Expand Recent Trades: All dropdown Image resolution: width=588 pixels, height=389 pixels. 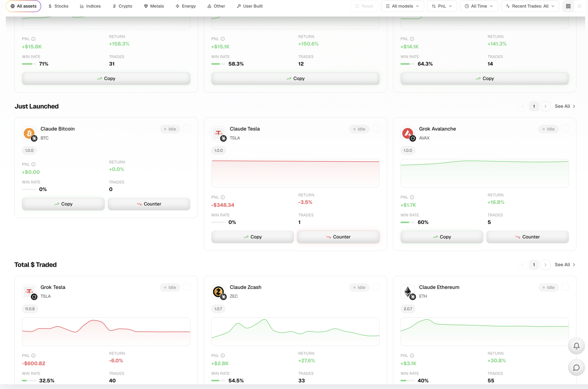tap(530, 6)
